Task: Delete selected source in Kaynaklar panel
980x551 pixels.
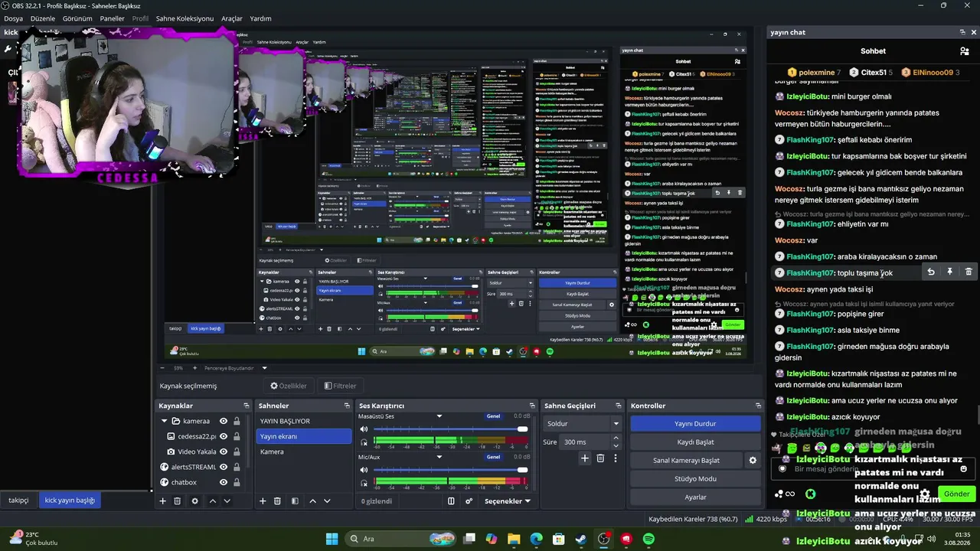Action: pos(178,501)
